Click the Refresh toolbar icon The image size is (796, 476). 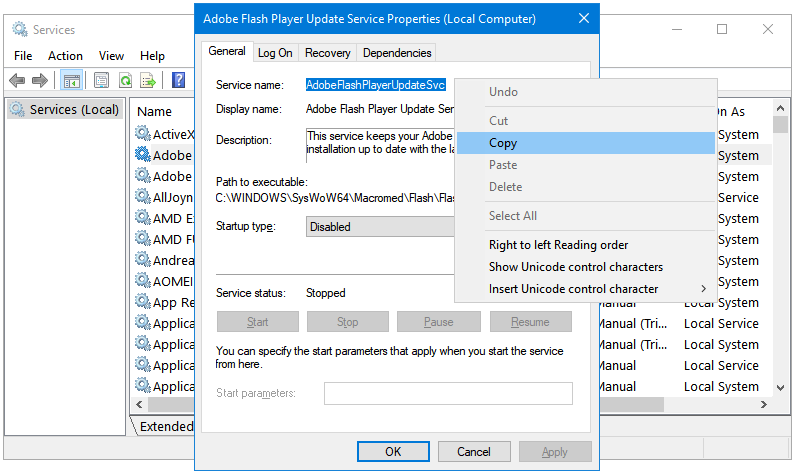125,80
